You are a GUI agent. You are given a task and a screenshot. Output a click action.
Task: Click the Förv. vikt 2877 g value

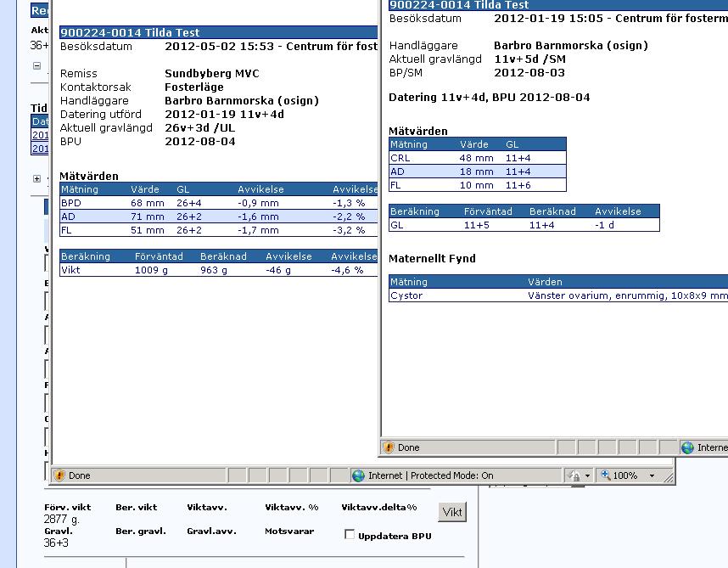coord(62,519)
